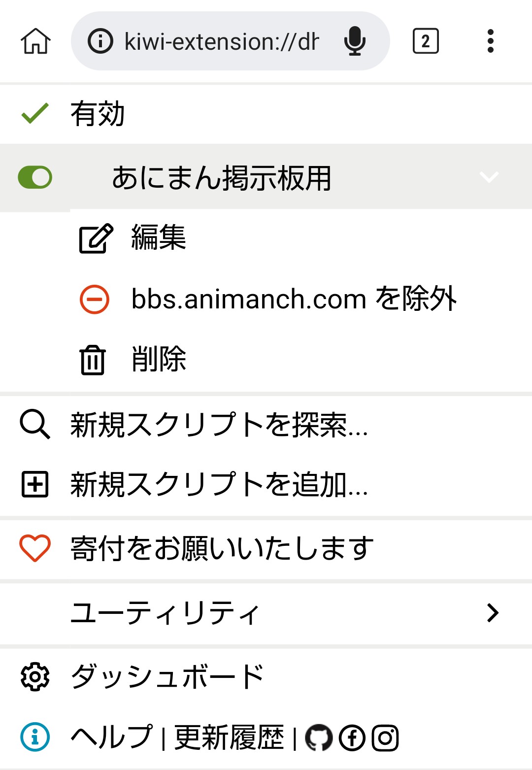The width and height of the screenshot is (532, 770).
Task: Toggle the あにまん掲示板用 script switch
Action: click(35, 177)
